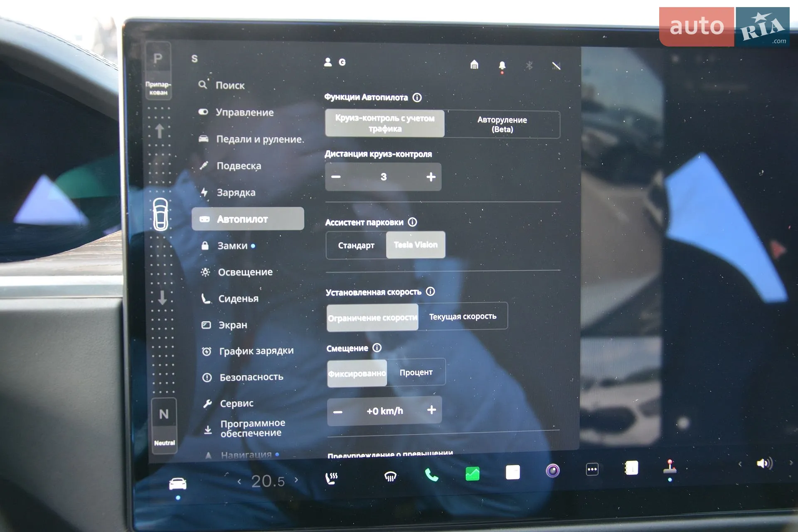This screenshot has height=532, width=798.
Task: Increase cruise control distance with plus
Action: [431, 177]
